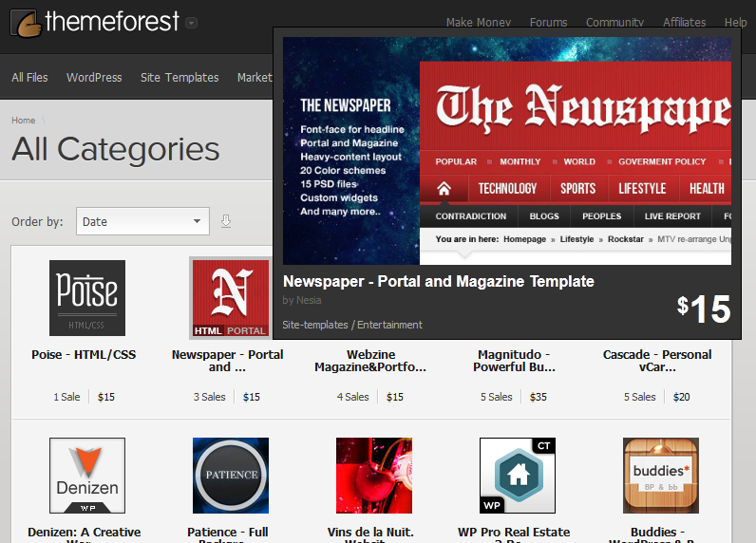756x543 pixels.
Task: Click the Magnitudo - Powerful Bu... title
Action: [514, 361]
